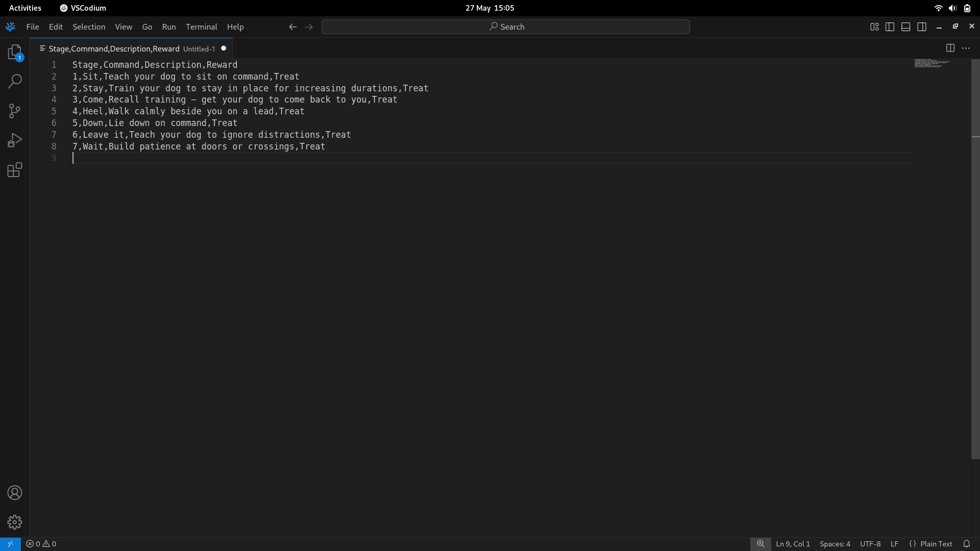Open the VSCodium app menu in top bar
Screen dimensions: 980x551
83,8
